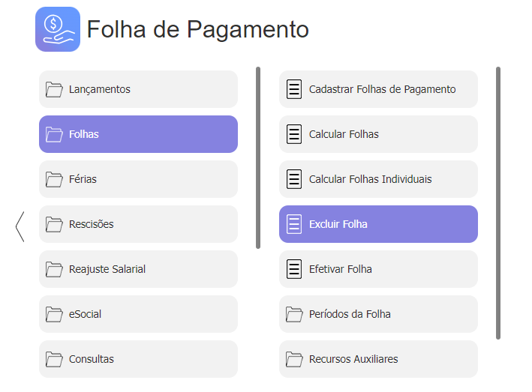
Task: Click the folder icon beside Férias
Action: point(54,179)
